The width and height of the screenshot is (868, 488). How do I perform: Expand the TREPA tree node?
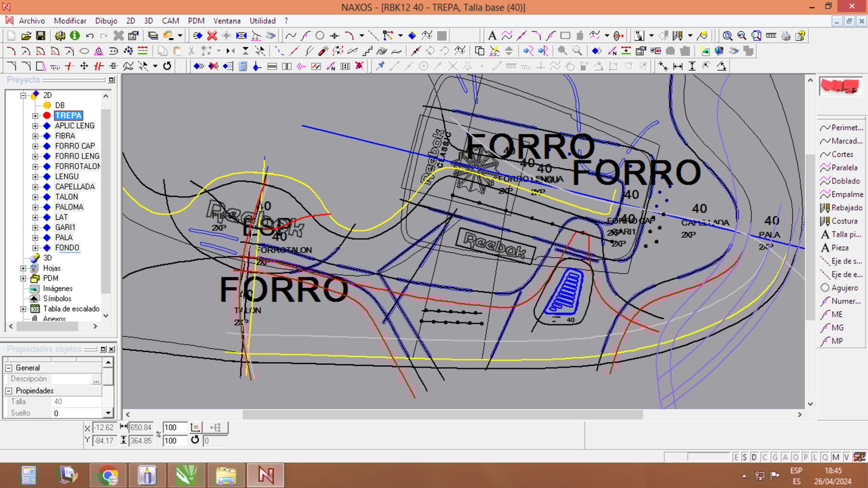(x=35, y=115)
